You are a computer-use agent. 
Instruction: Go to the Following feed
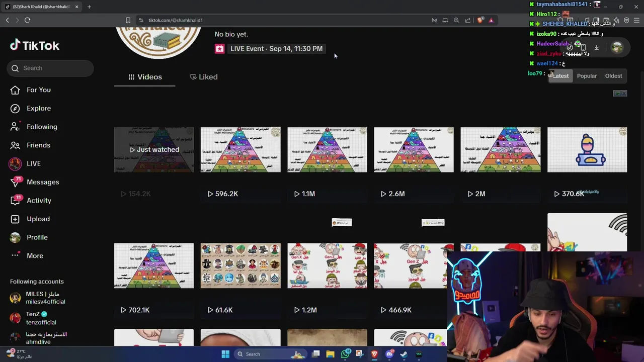click(34, 127)
